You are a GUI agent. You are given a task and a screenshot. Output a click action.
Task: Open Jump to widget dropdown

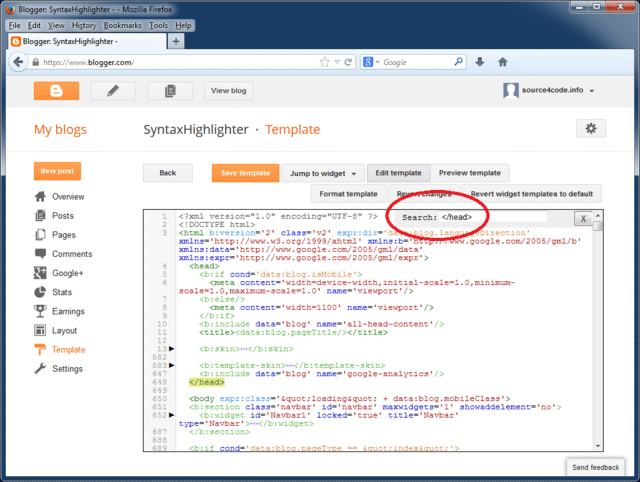[322, 173]
